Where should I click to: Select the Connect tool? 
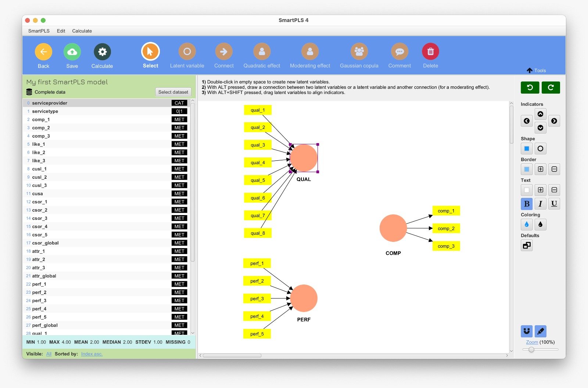pos(223,52)
